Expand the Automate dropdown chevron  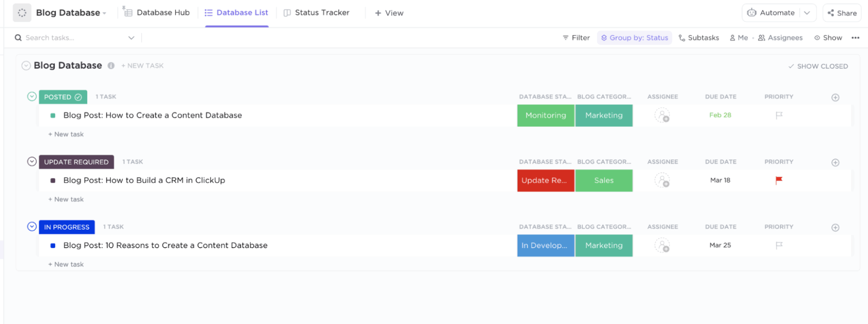click(807, 13)
